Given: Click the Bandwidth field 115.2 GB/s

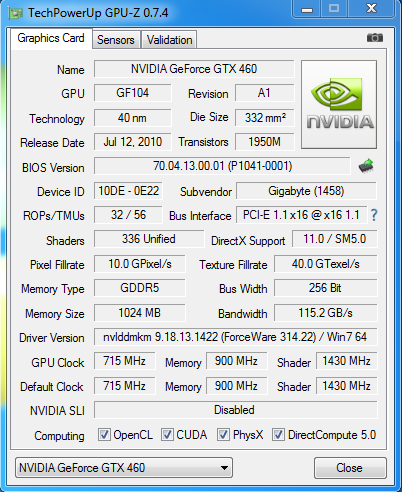Looking at the screenshot, I should click(x=326, y=313).
